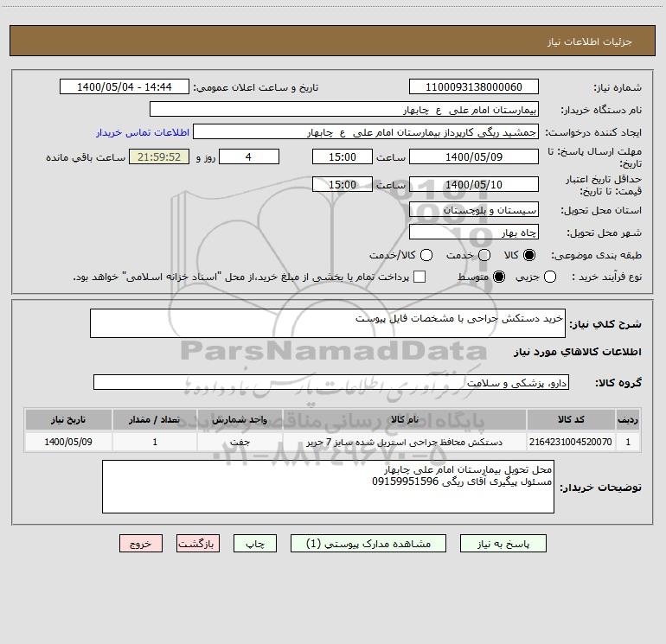Viewport: 666px width, 644px height.
Task: Click the delivery city field چاه بهار
Action: [474, 232]
